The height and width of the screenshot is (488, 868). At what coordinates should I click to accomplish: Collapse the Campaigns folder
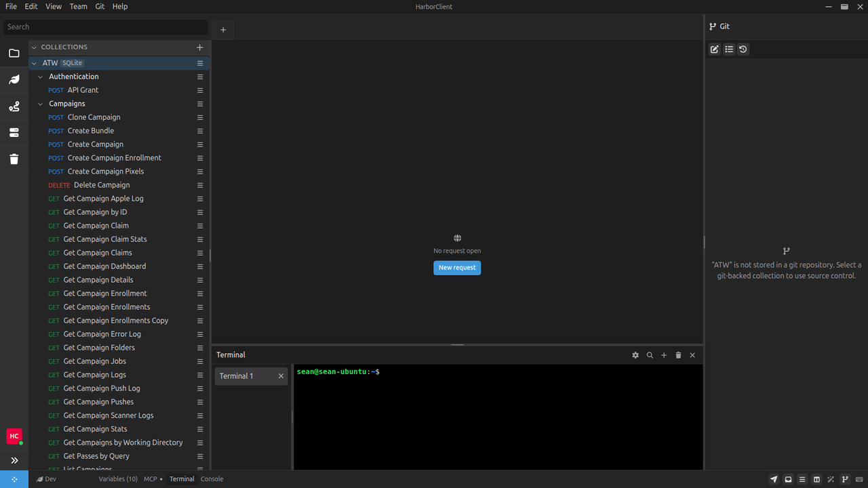tap(41, 104)
